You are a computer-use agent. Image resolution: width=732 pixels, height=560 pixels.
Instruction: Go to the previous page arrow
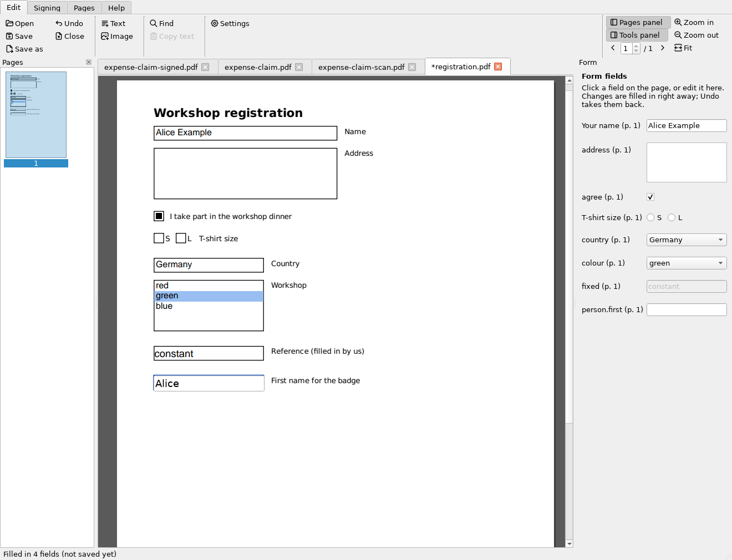point(613,48)
